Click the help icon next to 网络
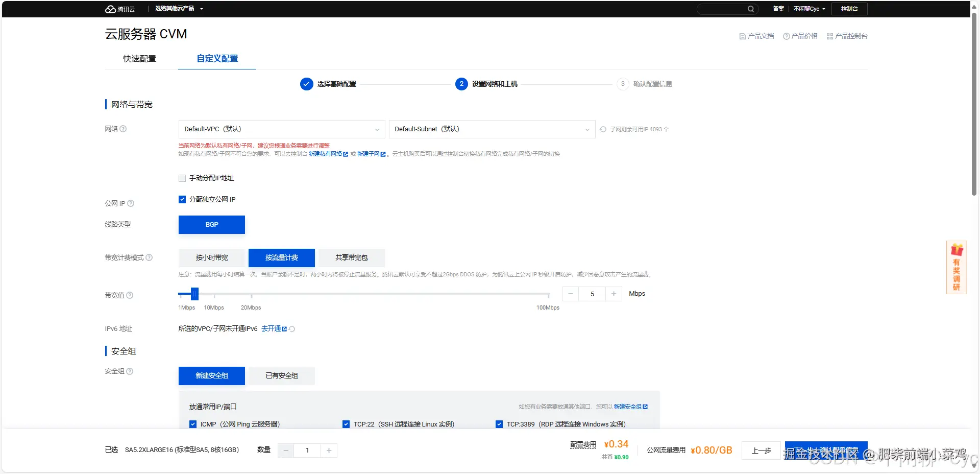Viewport: 980px width, 474px height. tap(123, 129)
